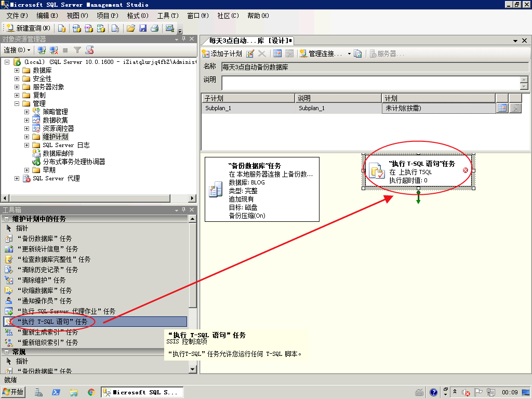
Task: Click the disconnect icon in Object Explorer toolbar
Action: point(54,50)
